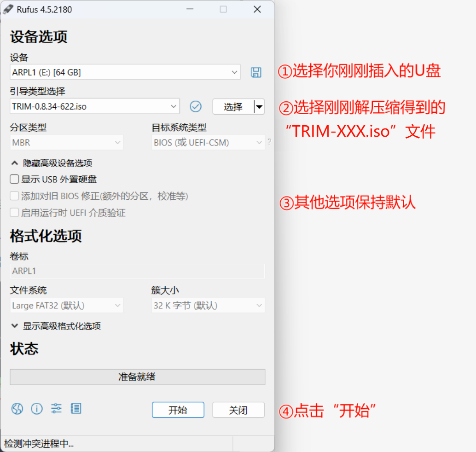Click the 准备就绪 progress bar
The image size is (476, 452).
point(137,377)
